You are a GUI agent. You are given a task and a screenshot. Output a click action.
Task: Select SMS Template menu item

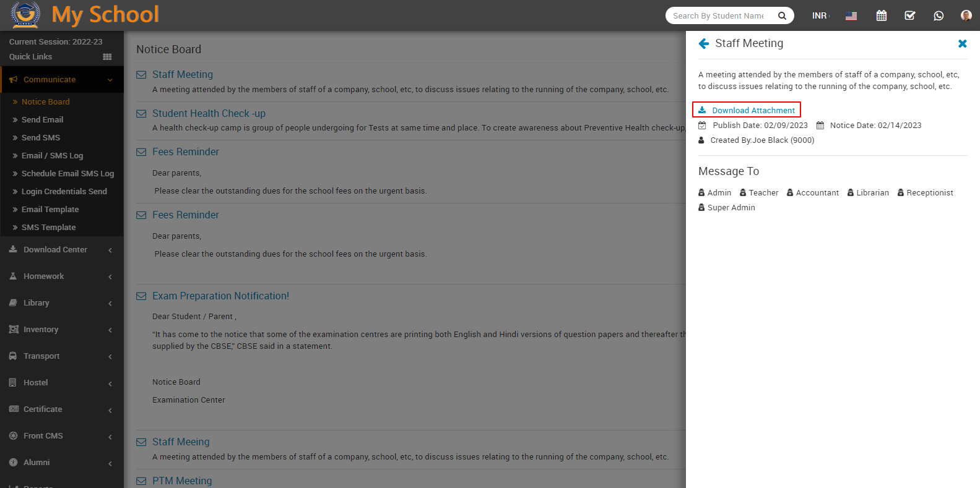coord(48,228)
